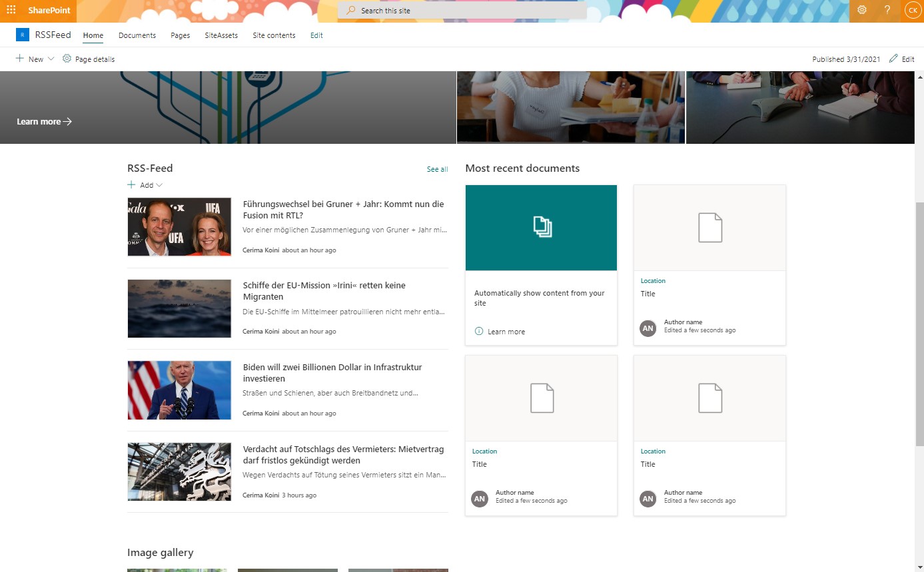Open SharePoint settings via gear icon
This screenshot has height=572, width=924.
pos(862,10)
